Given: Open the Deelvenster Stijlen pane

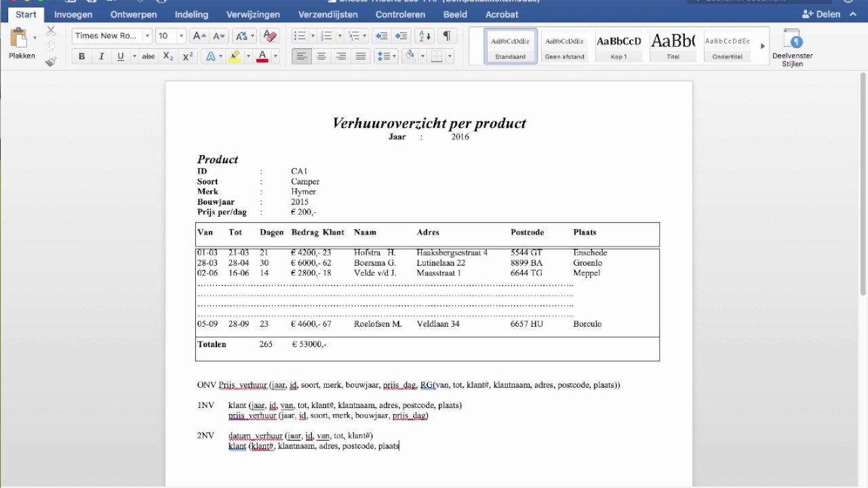Looking at the screenshot, I should [x=792, y=47].
